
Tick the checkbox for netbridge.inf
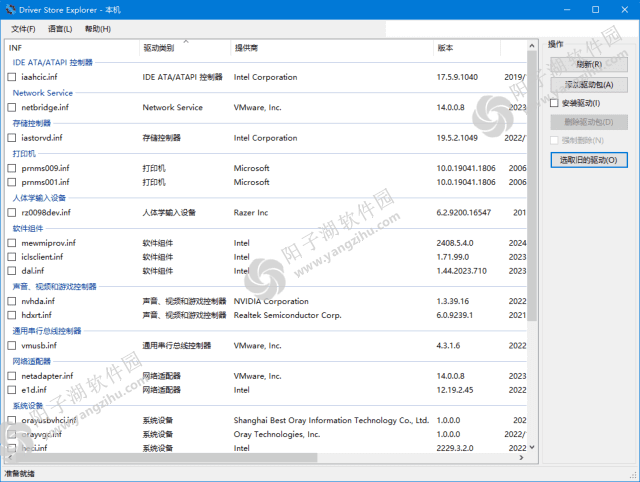point(12,107)
